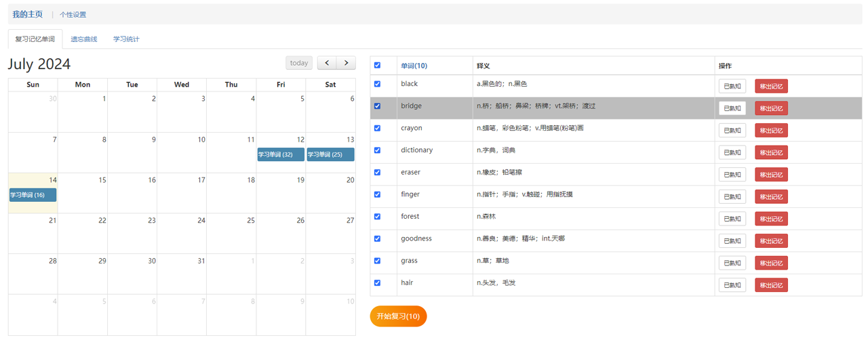The width and height of the screenshot is (868, 340).
Task: Click 移出记忆 for goodness
Action: (771, 240)
